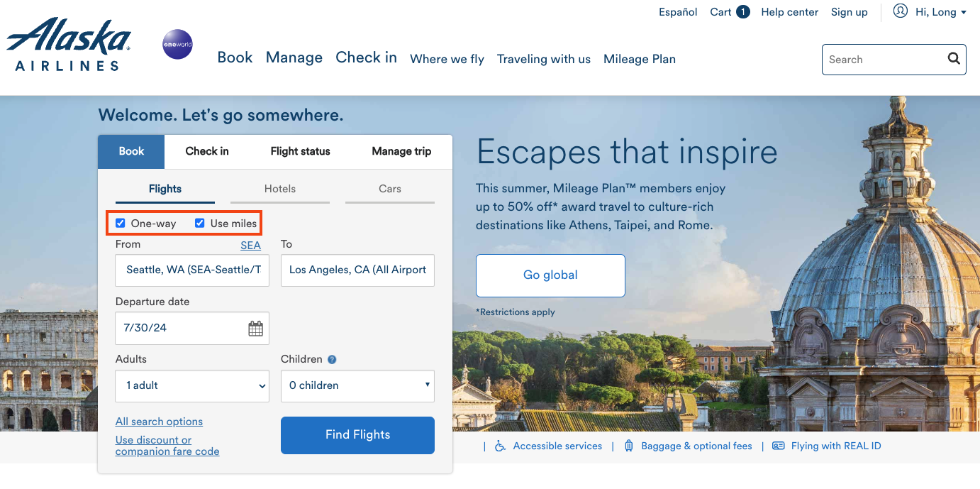Screen dimensions: 980x489
Task: Click the Children help question-mark icon
Action: (x=333, y=359)
